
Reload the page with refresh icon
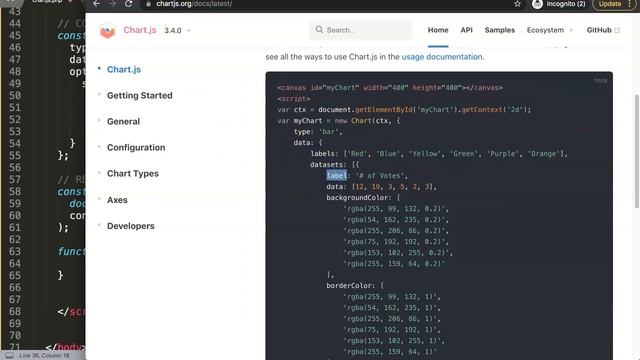pos(129,4)
